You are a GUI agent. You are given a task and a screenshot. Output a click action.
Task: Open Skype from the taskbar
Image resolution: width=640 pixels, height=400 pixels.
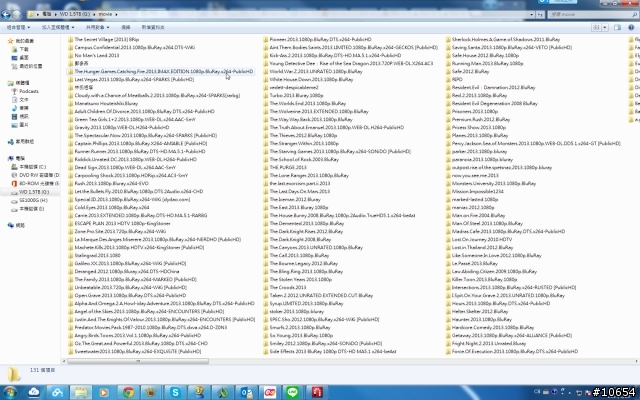175,392
